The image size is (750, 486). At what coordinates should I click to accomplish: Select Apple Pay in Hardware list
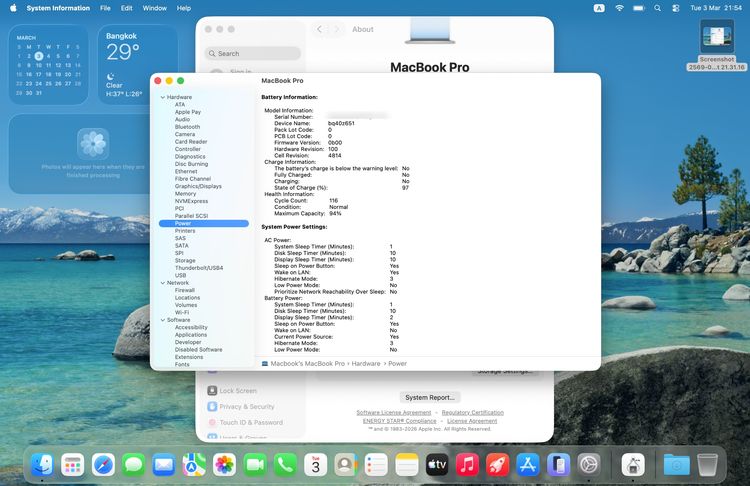[x=188, y=112]
